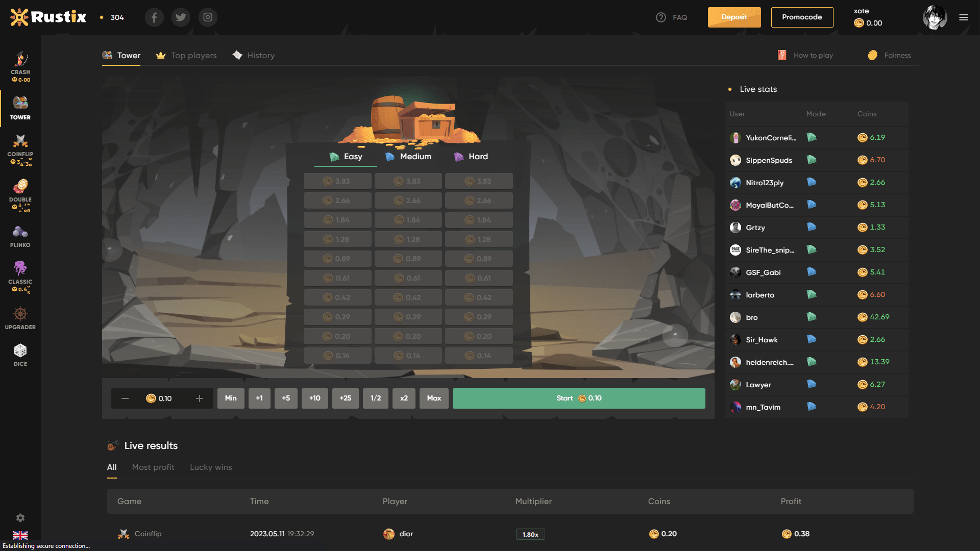Viewport: 980px width, 551px height.
Task: Drag the bet amount slider to Max
Action: 433,398
